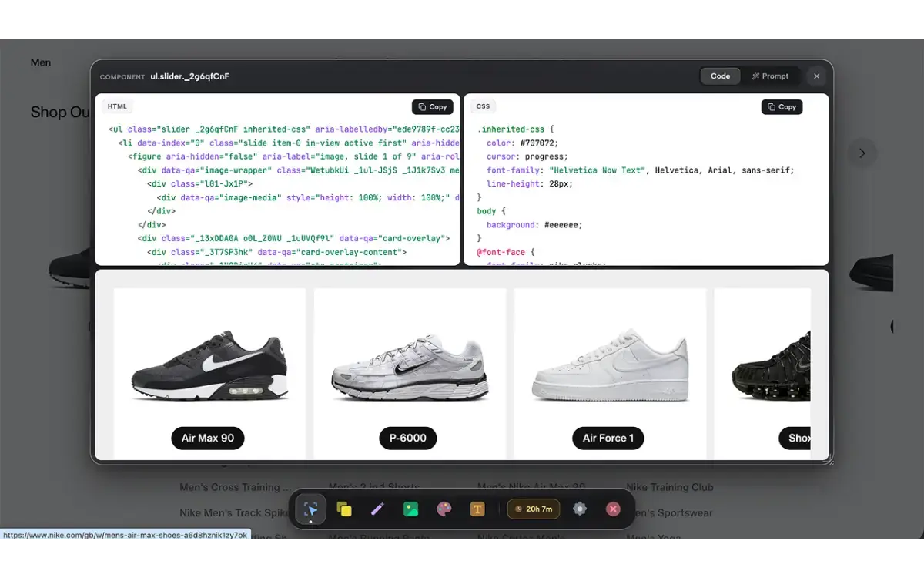
Task: Click the ul.slider._2g6qfCnF component name
Action: pos(190,76)
